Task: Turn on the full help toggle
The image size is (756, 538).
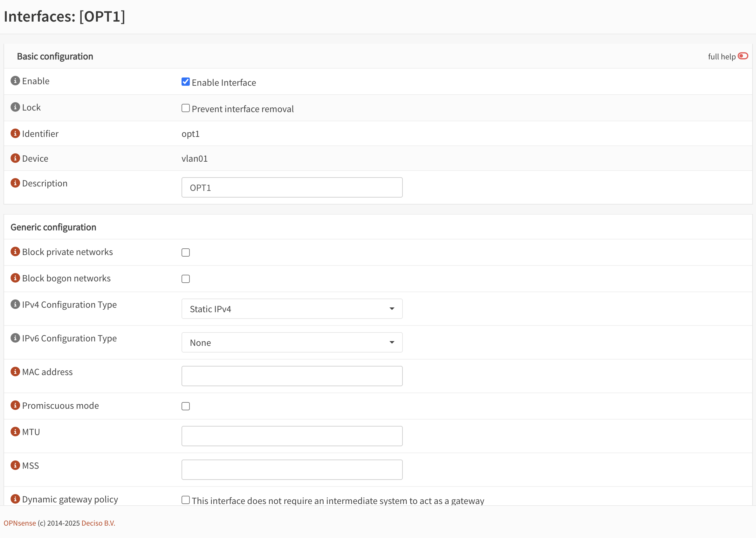Action: [x=743, y=56]
